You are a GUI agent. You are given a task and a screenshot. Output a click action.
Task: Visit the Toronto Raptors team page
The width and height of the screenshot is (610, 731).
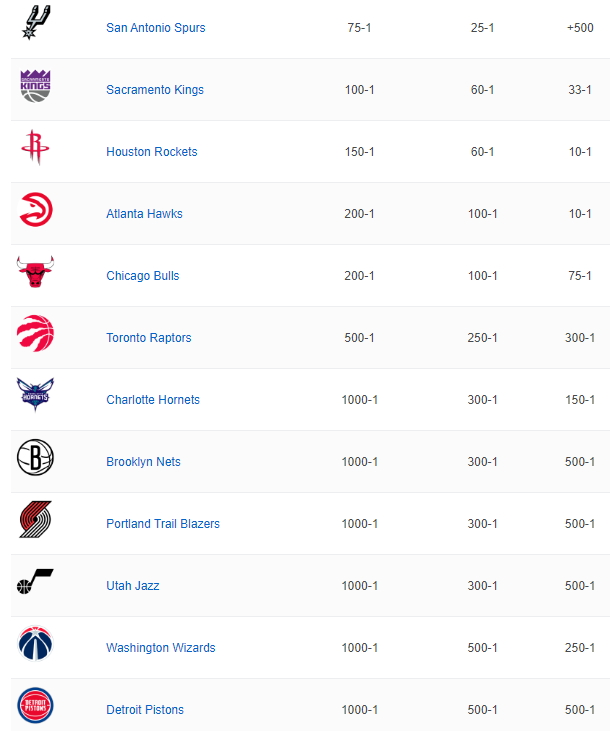tap(149, 338)
